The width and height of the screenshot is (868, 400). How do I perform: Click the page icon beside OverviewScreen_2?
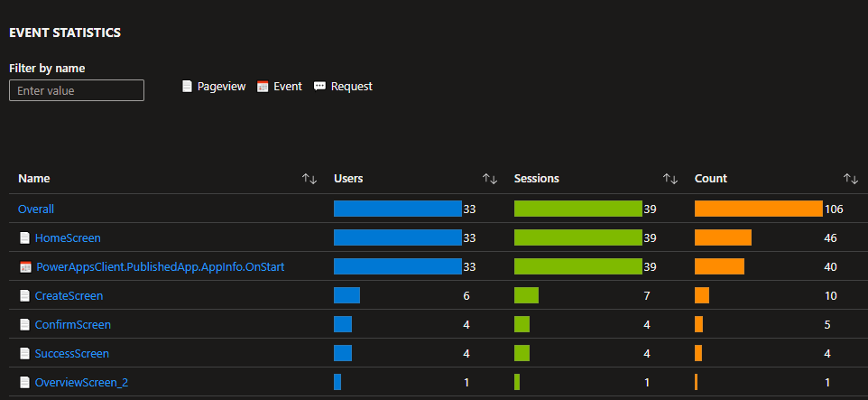24,383
